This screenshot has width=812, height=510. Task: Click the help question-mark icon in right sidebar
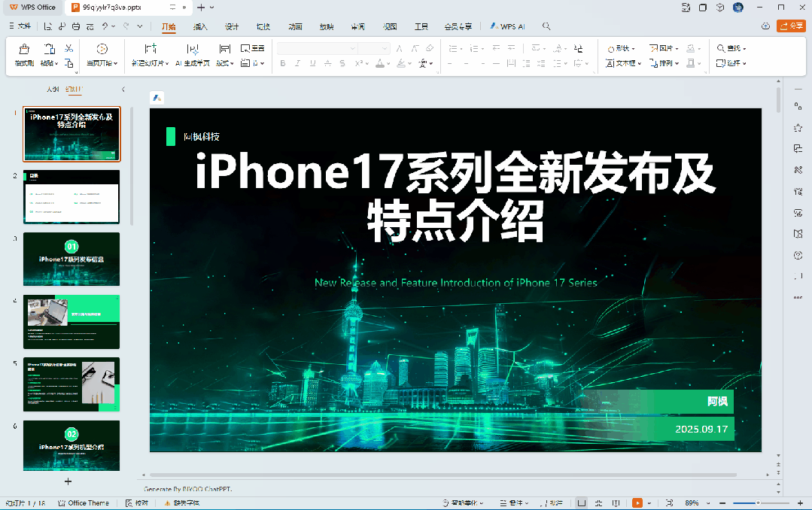click(x=798, y=255)
